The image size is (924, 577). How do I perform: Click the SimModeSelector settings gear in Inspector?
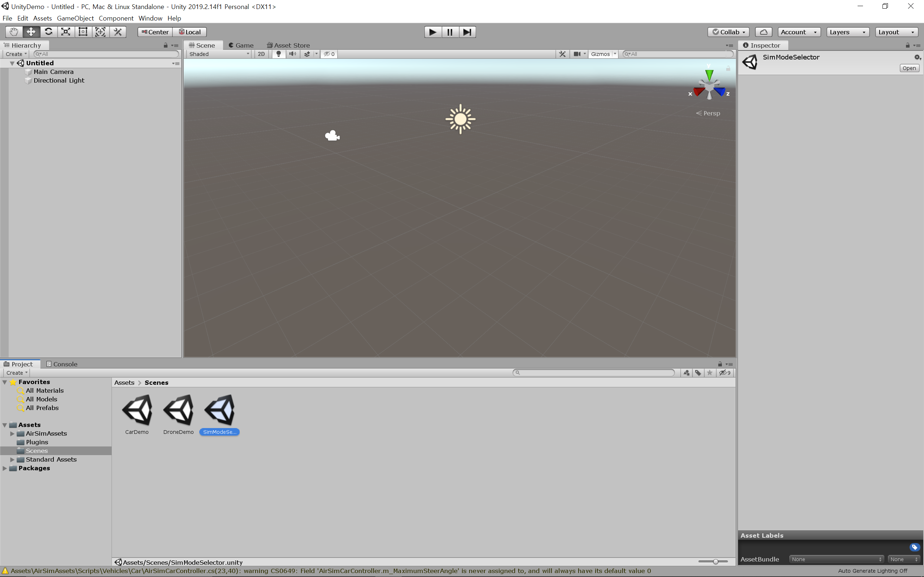tap(918, 57)
